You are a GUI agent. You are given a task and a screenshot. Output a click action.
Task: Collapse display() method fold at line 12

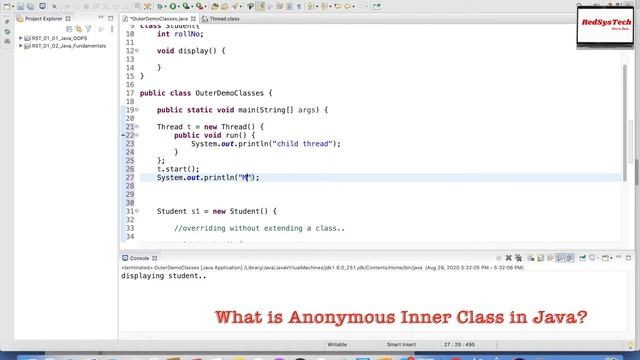click(137, 51)
